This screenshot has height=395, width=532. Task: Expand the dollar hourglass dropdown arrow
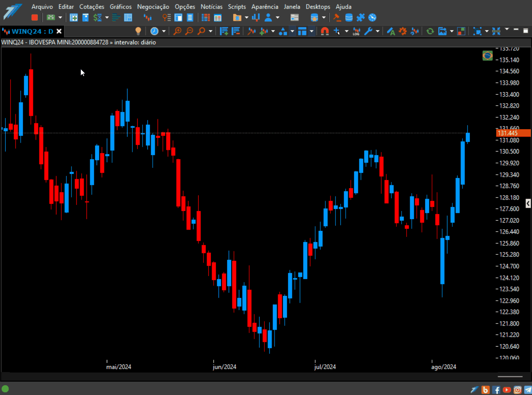pos(107,17)
